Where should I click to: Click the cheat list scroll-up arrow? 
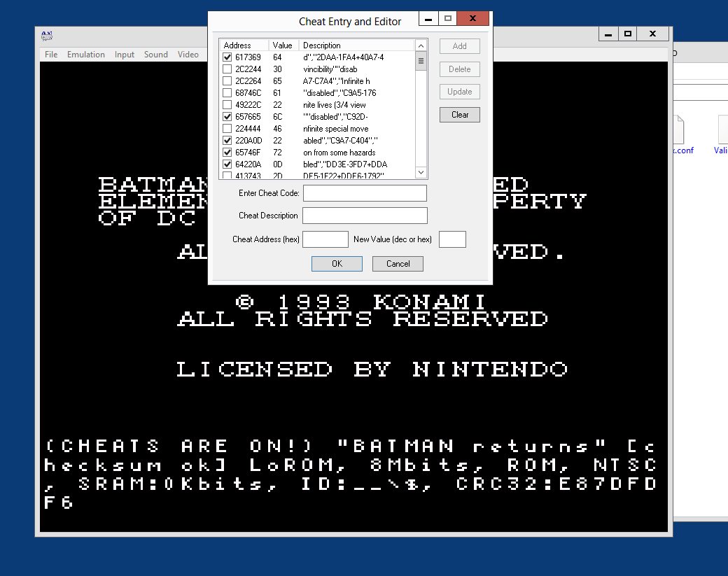pos(421,45)
